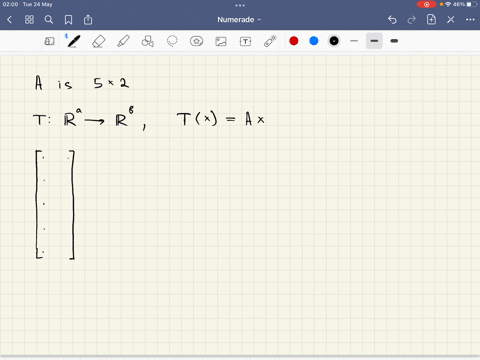Close the editing toolbar with the X
This screenshot has height=360, width=480.
coord(451,20)
